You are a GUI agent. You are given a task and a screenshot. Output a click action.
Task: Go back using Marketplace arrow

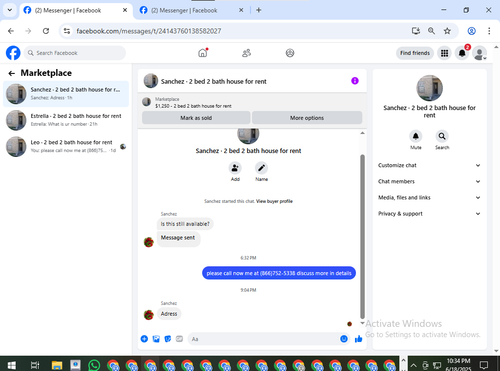tap(12, 73)
